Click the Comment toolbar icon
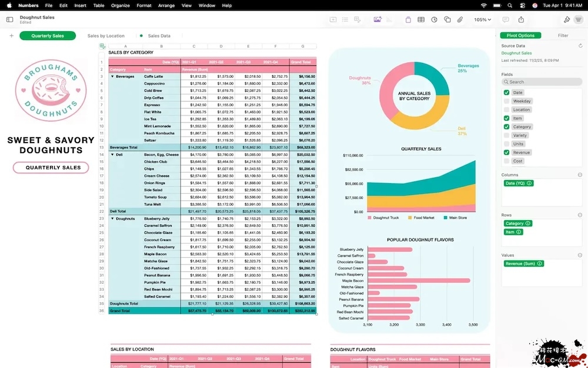The height and width of the screenshot is (368, 588). pyautogui.click(x=506, y=19)
